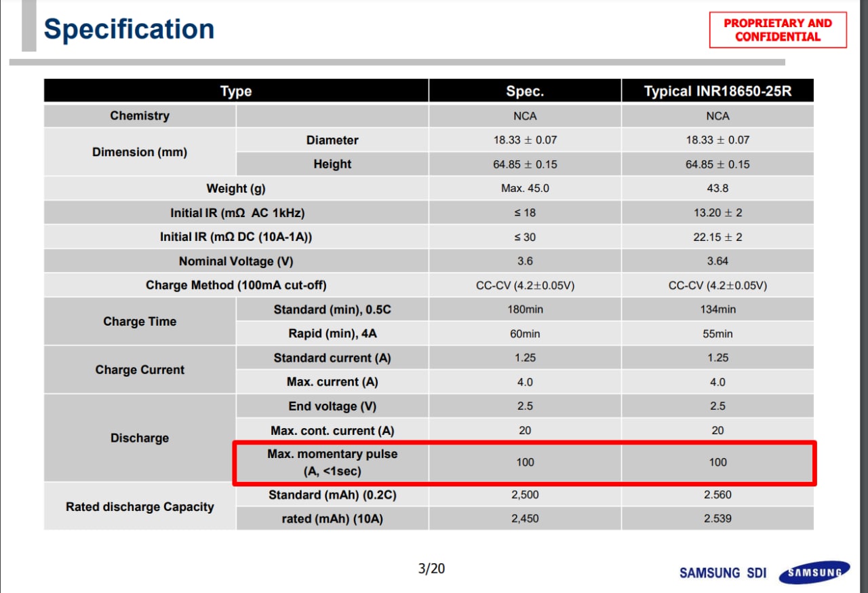Select the 60min value

[525, 334]
